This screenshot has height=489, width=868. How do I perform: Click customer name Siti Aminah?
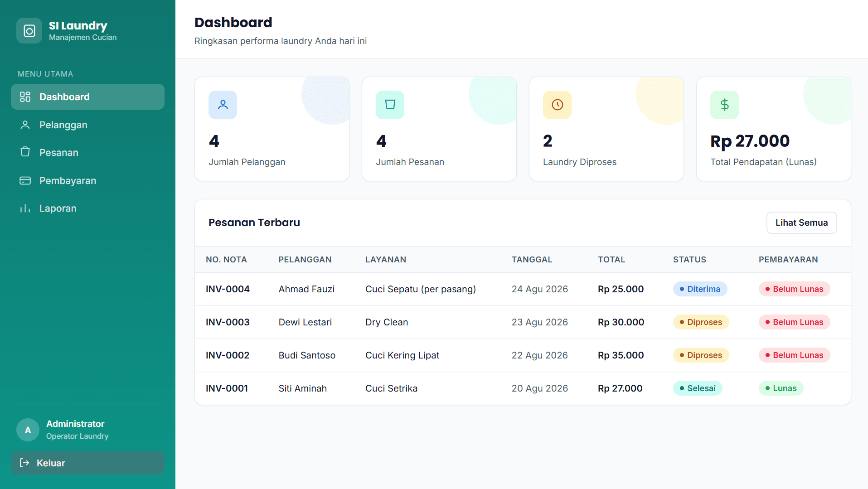302,388
